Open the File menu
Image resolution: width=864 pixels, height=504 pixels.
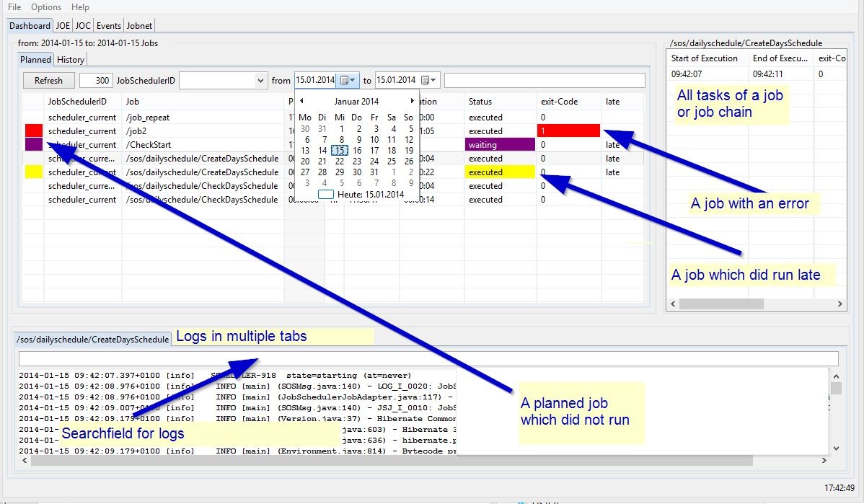coord(14,7)
